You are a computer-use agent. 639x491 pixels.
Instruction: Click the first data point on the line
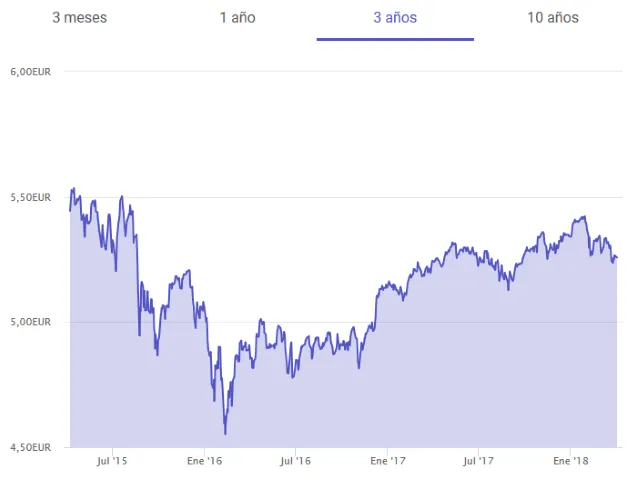tap(69, 211)
